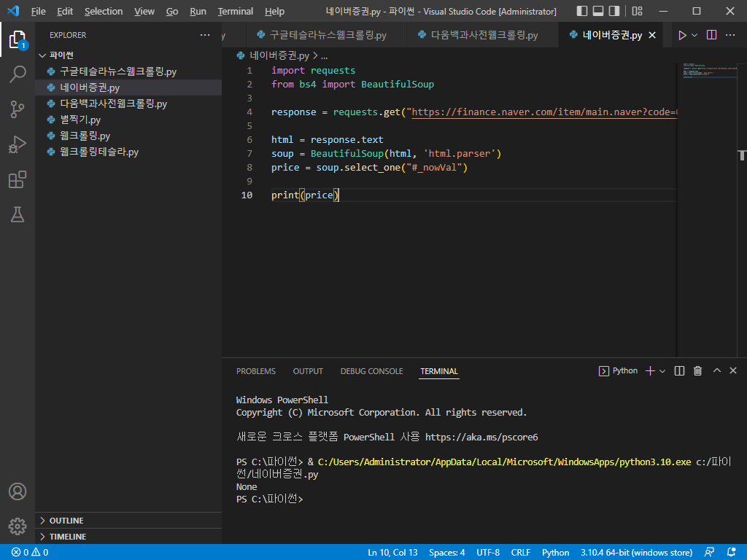Add a new terminal with plus icon

(x=650, y=371)
